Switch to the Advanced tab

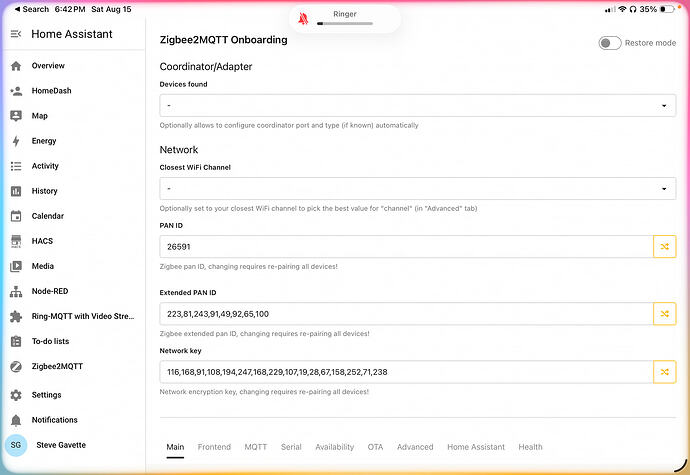(415, 447)
